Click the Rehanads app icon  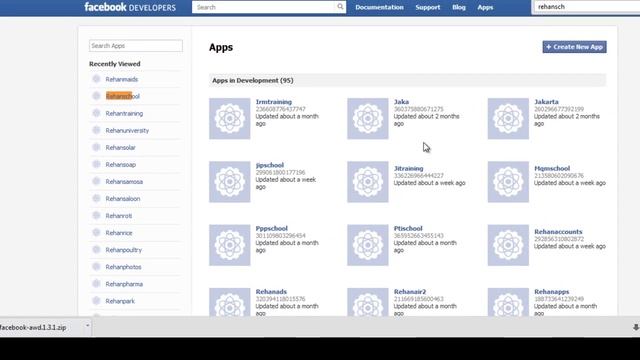point(230,302)
